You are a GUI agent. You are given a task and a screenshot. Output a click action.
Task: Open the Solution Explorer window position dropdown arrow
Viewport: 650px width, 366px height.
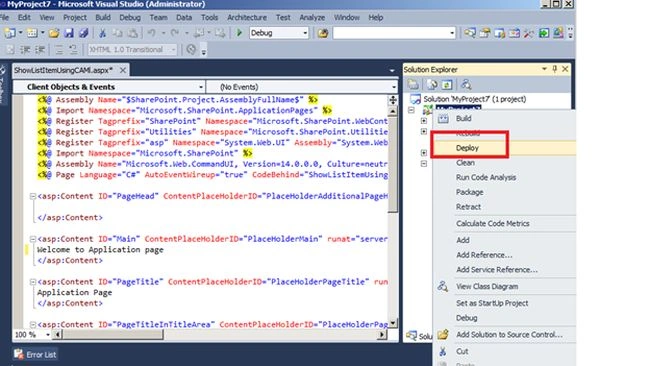544,69
